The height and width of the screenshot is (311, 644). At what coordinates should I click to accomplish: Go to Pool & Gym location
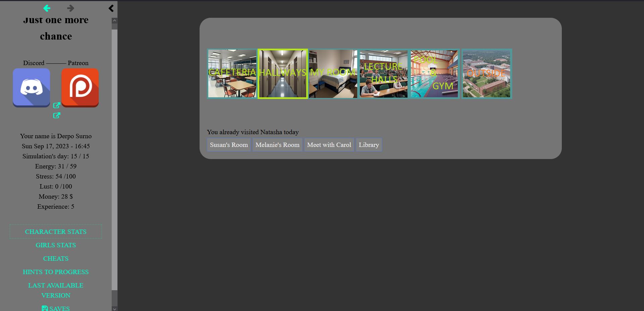pyautogui.click(x=434, y=74)
